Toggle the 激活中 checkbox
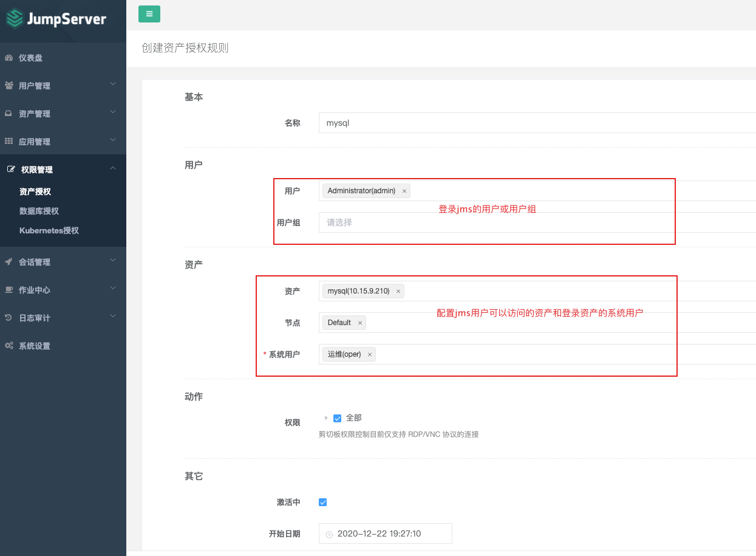This screenshot has height=556, width=756. (x=323, y=502)
